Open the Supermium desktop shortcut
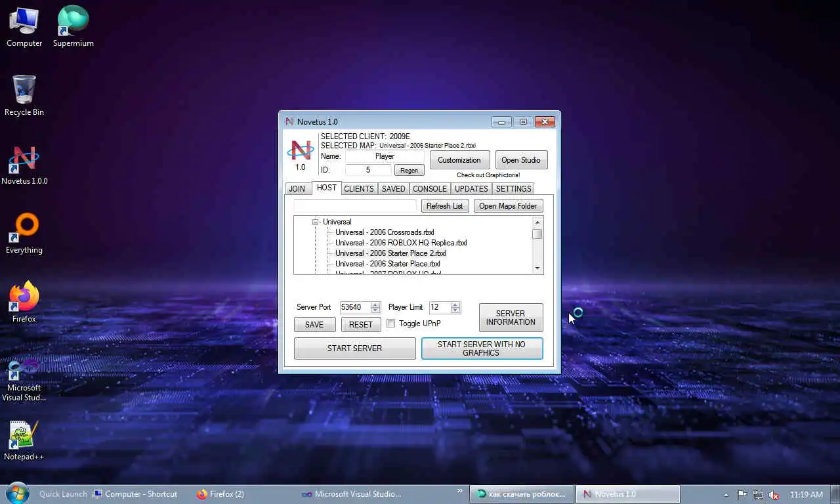This screenshot has width=840, height=504. 73,27
